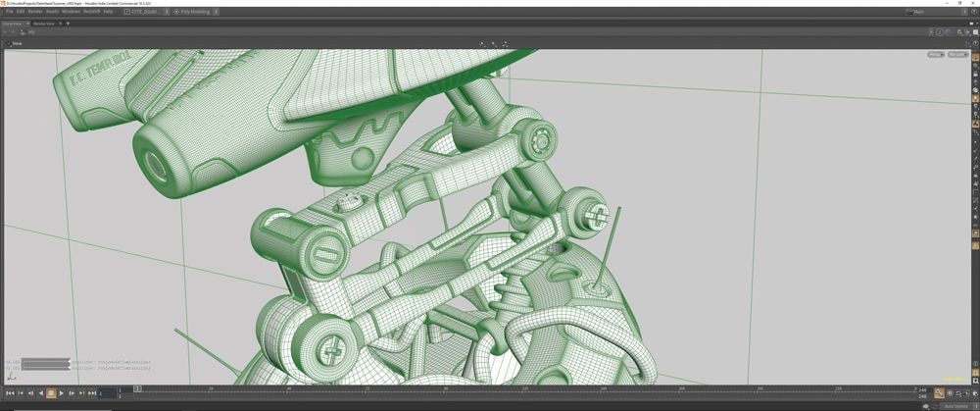Jump to the next keyframe

click(81, 393)
